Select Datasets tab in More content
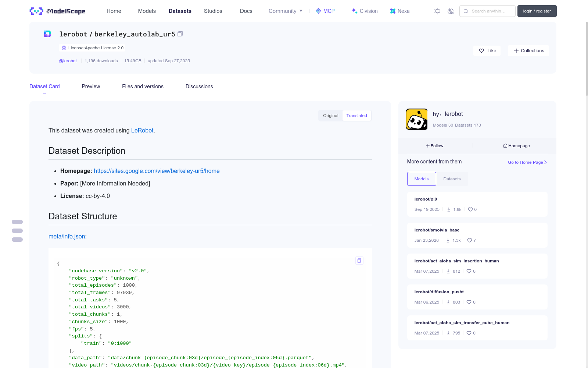The width and height of the screenshot is (588, 368). point(452,179)
